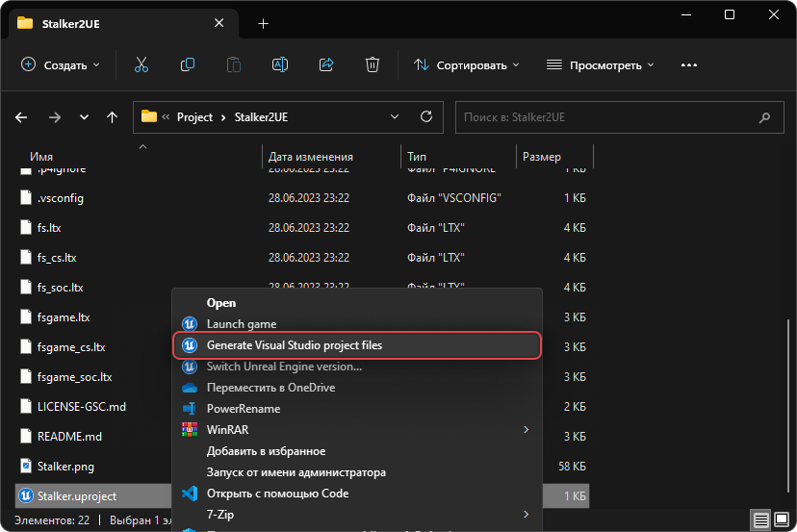Click the Paste clipboard icon

pyautogui.click(x=234, y=65)
